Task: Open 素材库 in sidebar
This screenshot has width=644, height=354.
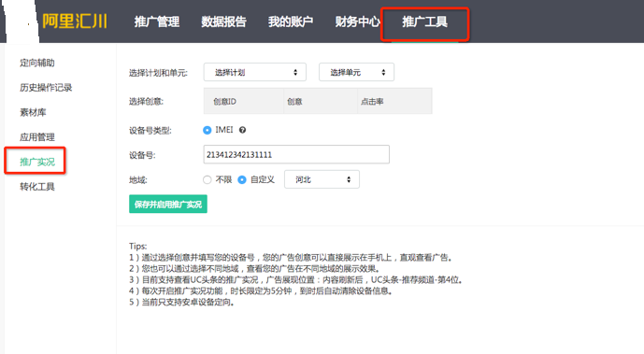Action: coord(33,112)
